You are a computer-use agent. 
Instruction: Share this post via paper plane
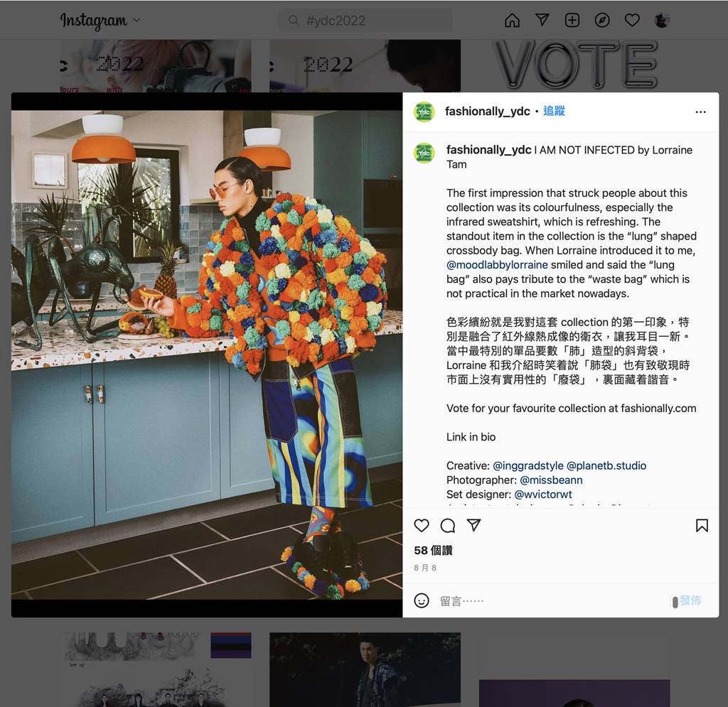tap(473, 525)
